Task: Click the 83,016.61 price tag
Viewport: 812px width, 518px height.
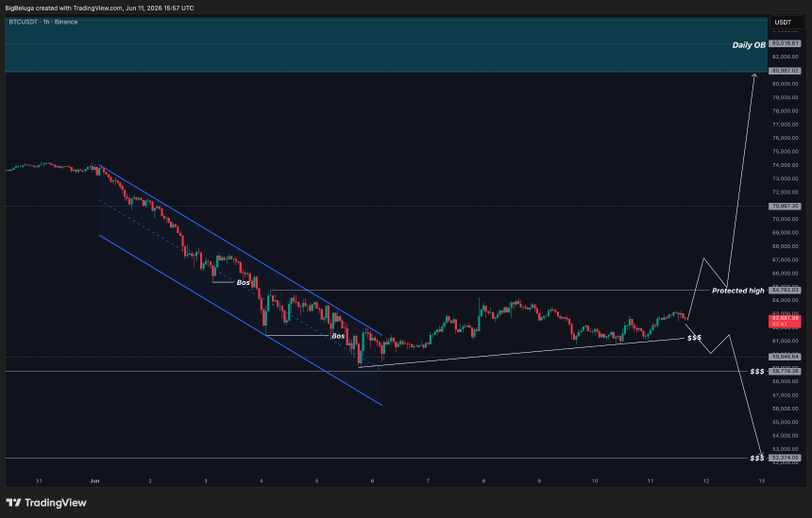Action: point(785,43)
